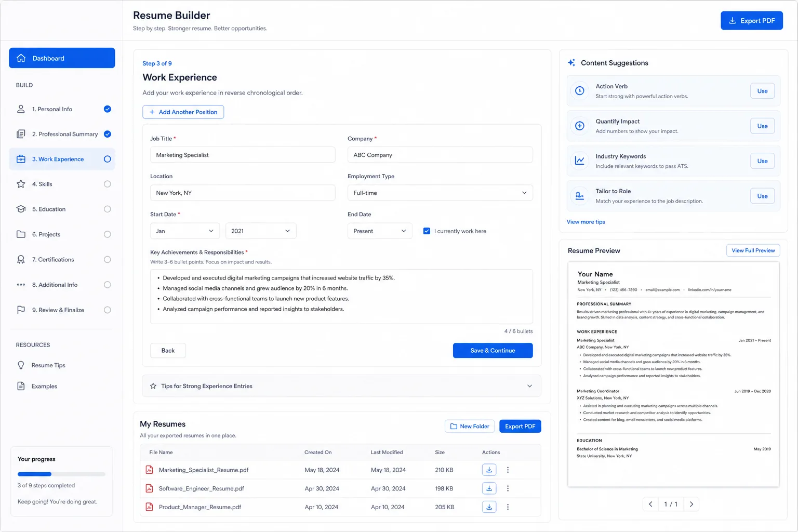The width and height of the screenshot is (798, 532).
Task: Click the Projects folder icon
Action: coord(21,234)
